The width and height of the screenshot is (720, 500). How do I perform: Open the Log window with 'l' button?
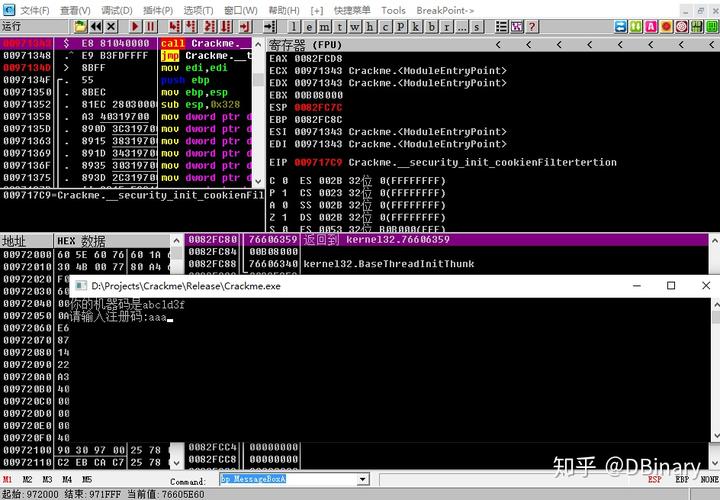294,27
